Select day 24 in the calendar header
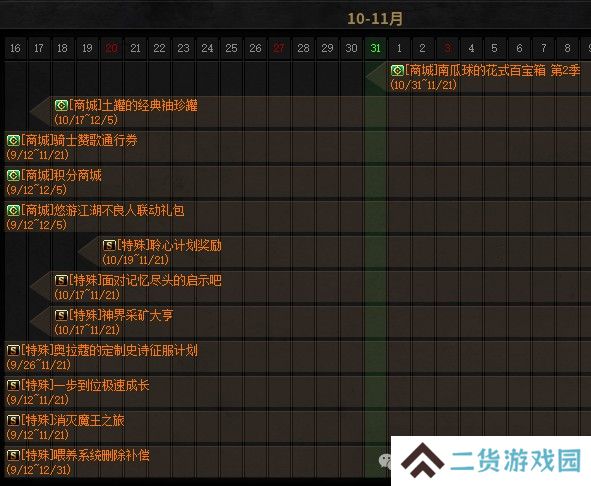 (207, 48)
